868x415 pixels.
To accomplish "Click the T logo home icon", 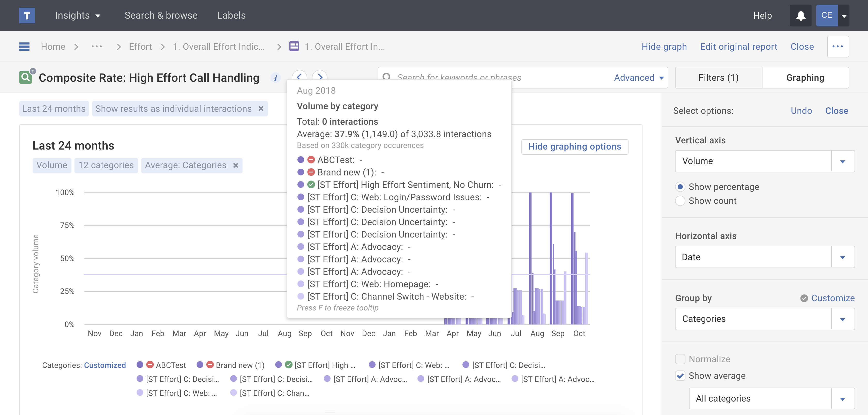I will [27, 16].
